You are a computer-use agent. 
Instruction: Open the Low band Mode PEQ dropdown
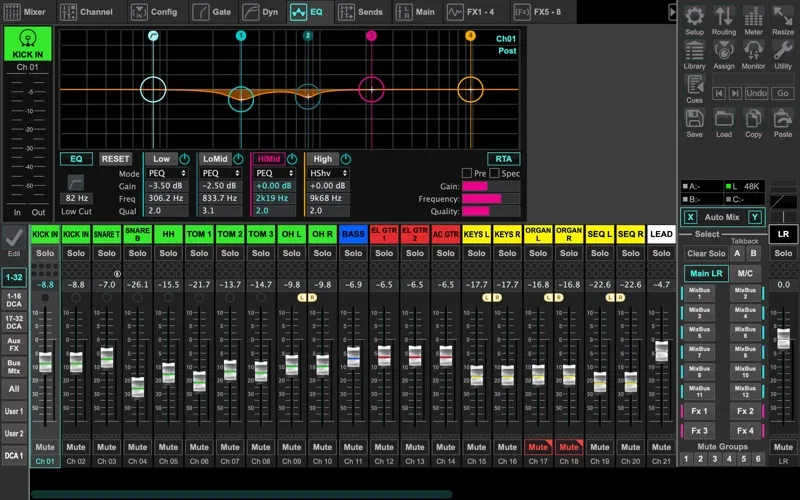coord(166,173)
